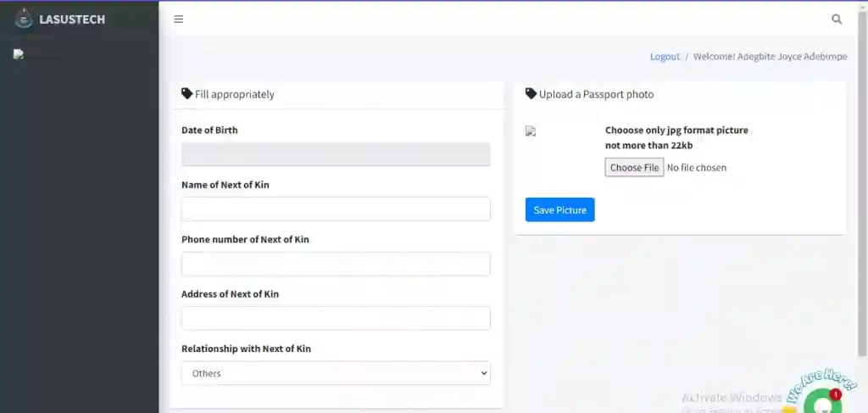
Task: Click the Choose File button
Action: click(634, 167)
